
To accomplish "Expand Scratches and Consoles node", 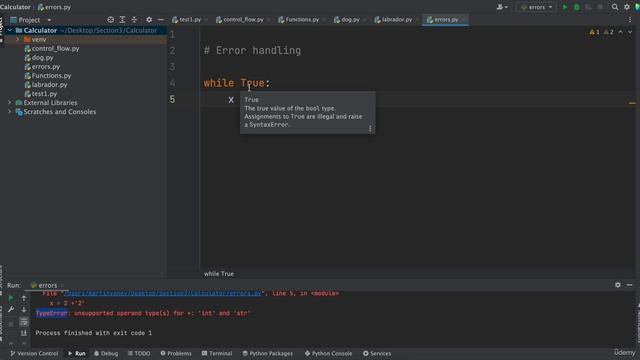I will tap(10, 111).
